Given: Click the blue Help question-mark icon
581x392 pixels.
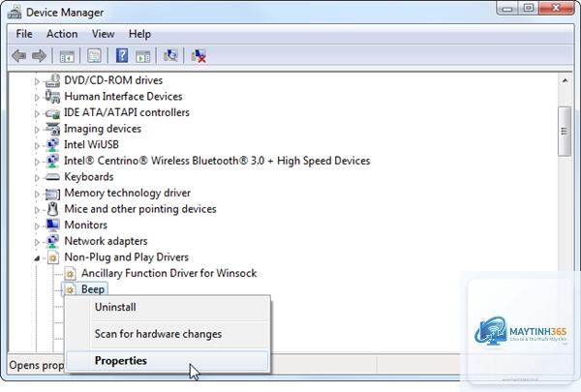Looking at the screenshot, I should pos(122,55).
